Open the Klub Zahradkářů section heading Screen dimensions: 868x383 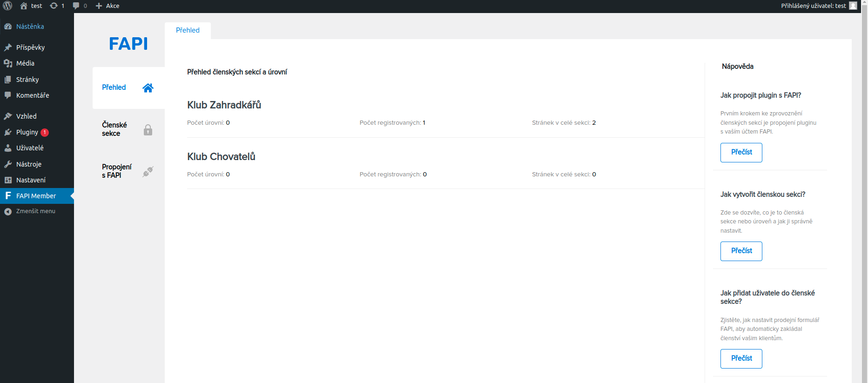[x=224, y=105]
